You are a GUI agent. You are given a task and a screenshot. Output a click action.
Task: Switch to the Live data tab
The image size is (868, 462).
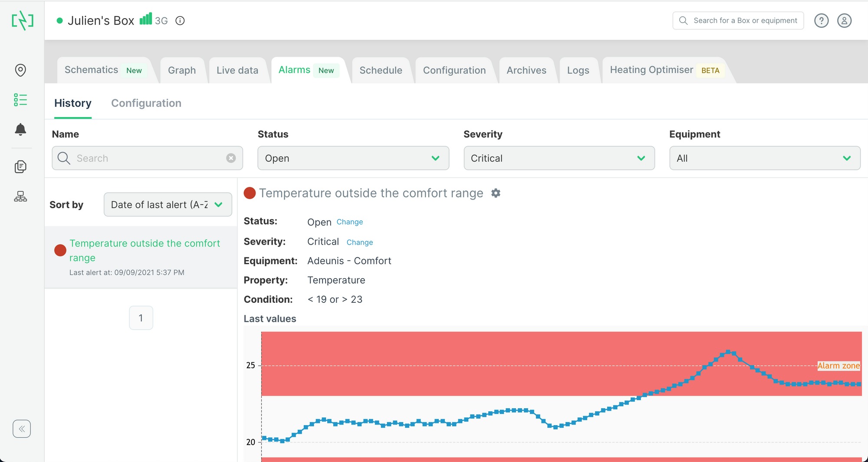pyautogui.click(x=237, y=70)
